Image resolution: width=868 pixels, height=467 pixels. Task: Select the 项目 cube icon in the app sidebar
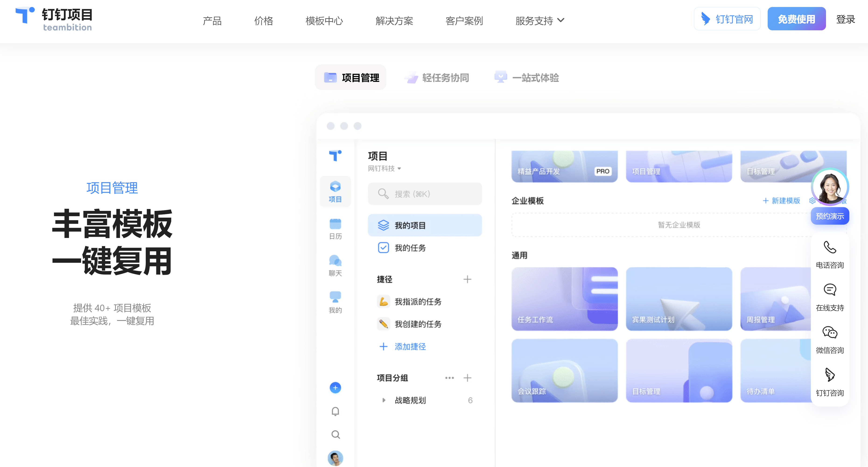335,186
